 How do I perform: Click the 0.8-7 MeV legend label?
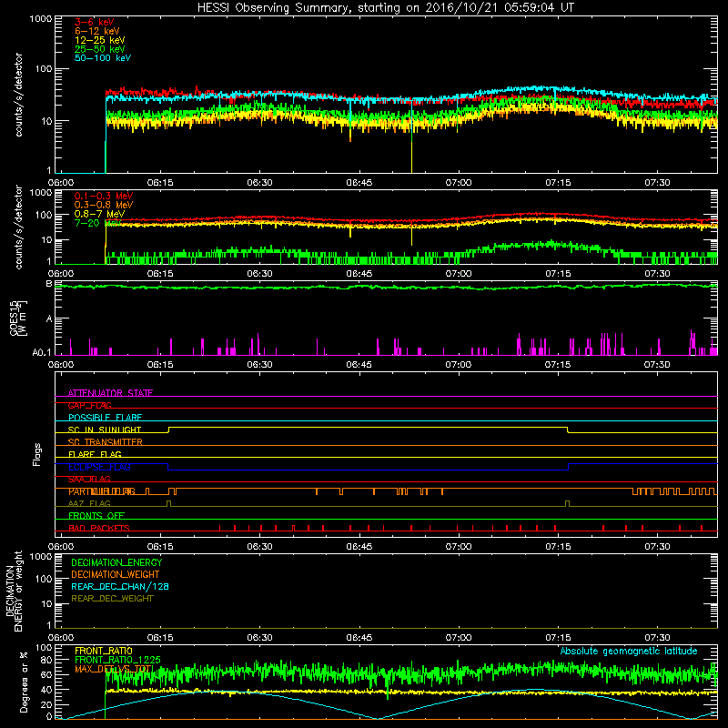99,214
